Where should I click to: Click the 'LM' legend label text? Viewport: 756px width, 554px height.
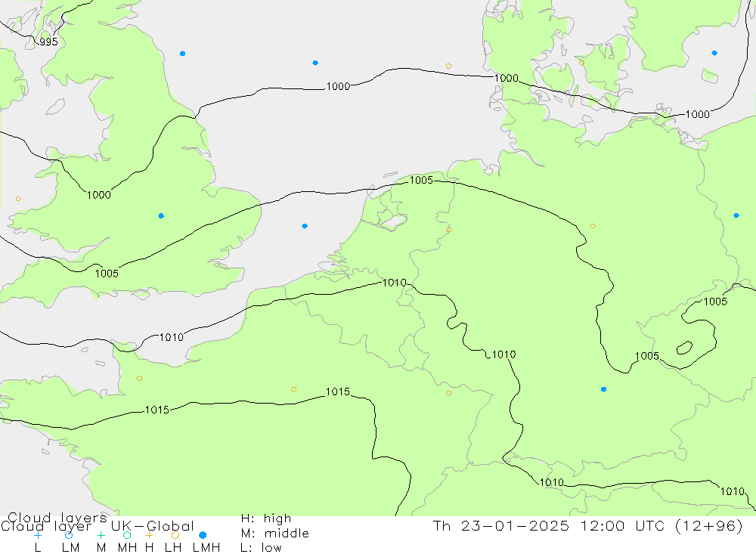pyautogui.click(x=70, y=548)
